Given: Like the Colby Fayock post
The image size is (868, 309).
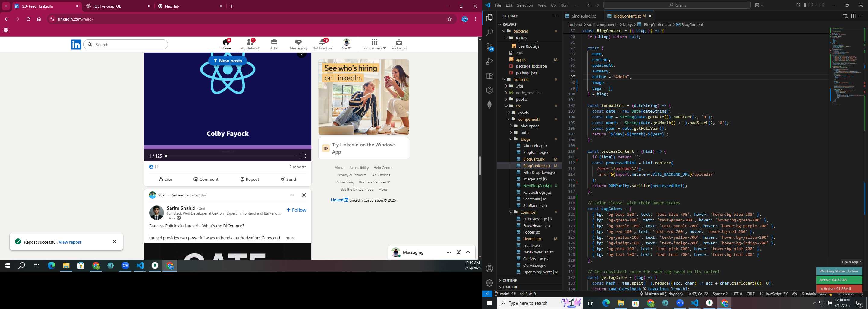Looking at the screenshot, I should 165,179.
